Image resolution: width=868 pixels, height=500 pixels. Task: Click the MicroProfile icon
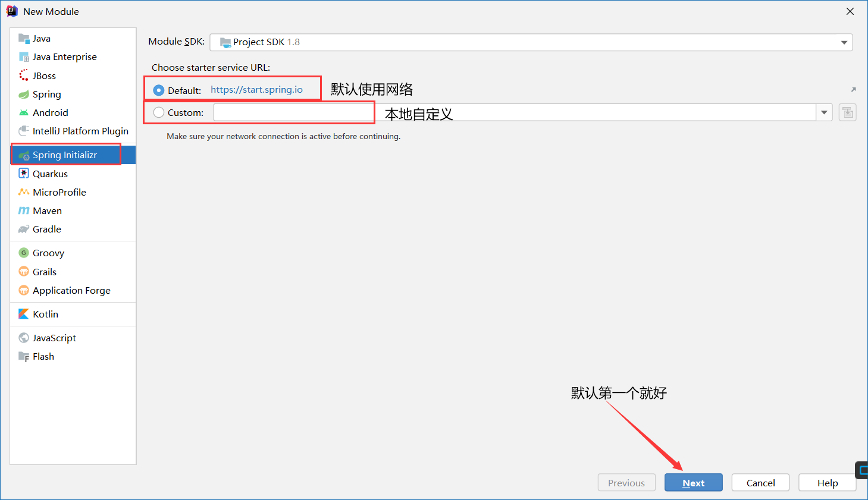[x=24, y=192]
